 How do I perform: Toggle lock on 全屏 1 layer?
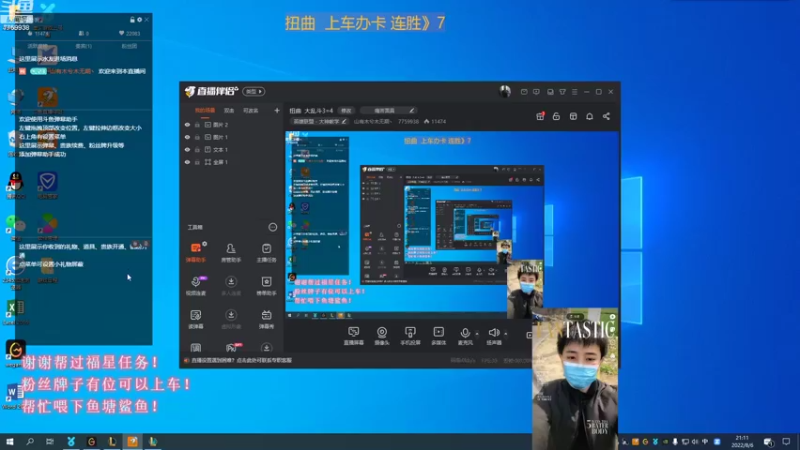[x=197, y=162]
